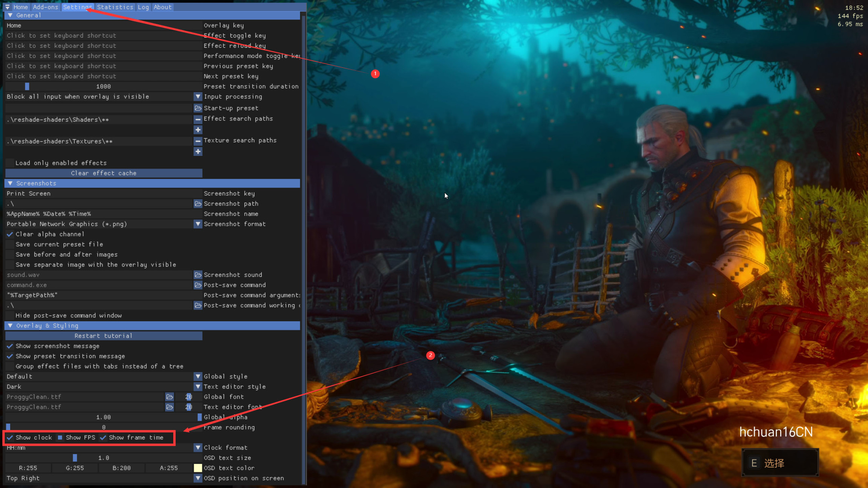This screenshot has width=868, height=488.
Task: Open the OSD text color swatch
Action: click(198, 468)
